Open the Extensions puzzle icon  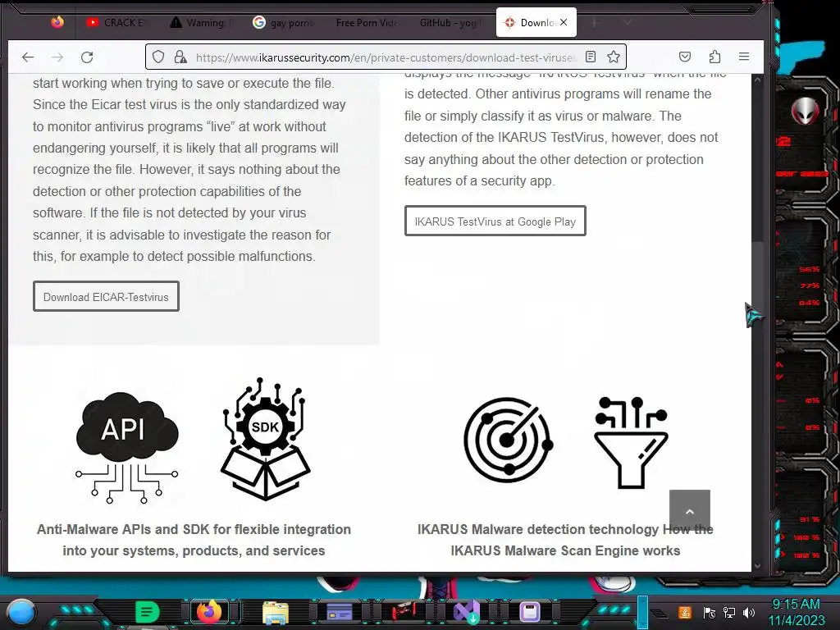[714, 57]
